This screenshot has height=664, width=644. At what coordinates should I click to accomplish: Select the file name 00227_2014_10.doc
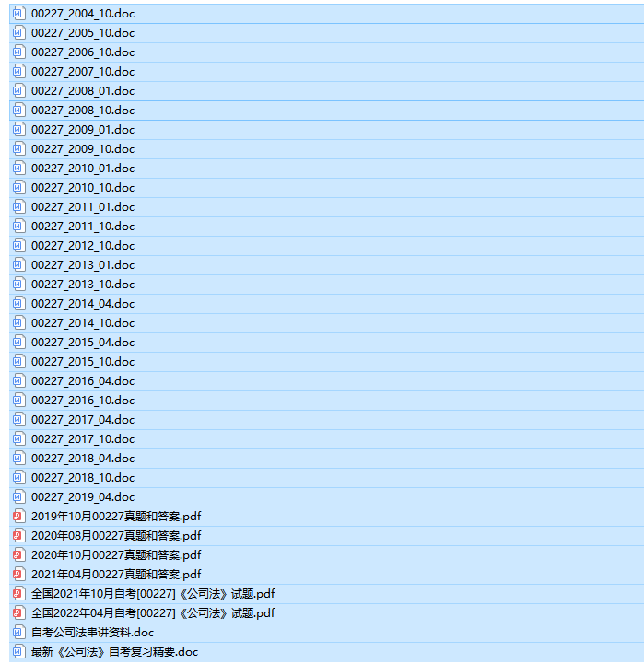point(83,323)
